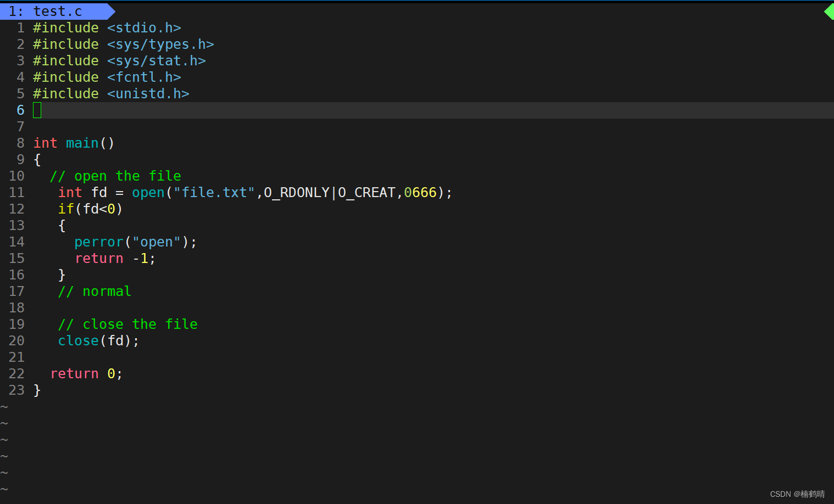This screenshot has height=504, width=834.
Task: Click the 'main' function name
Action: click(82, 143)
